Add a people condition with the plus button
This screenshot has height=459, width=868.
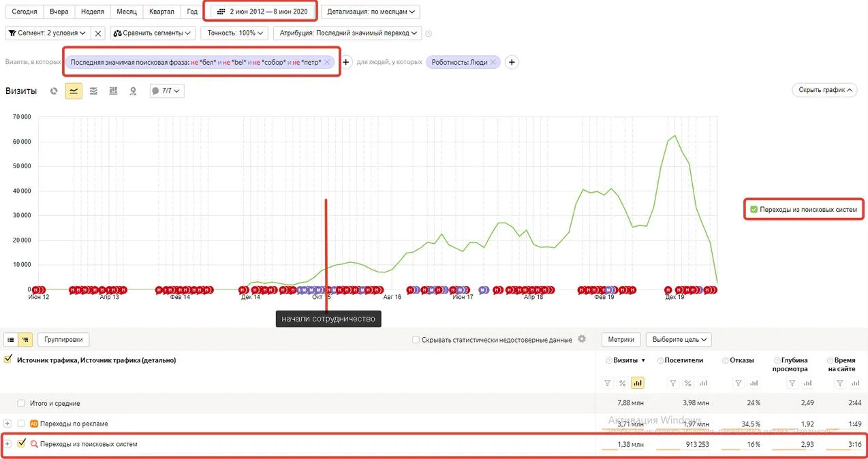coord(512,62)
